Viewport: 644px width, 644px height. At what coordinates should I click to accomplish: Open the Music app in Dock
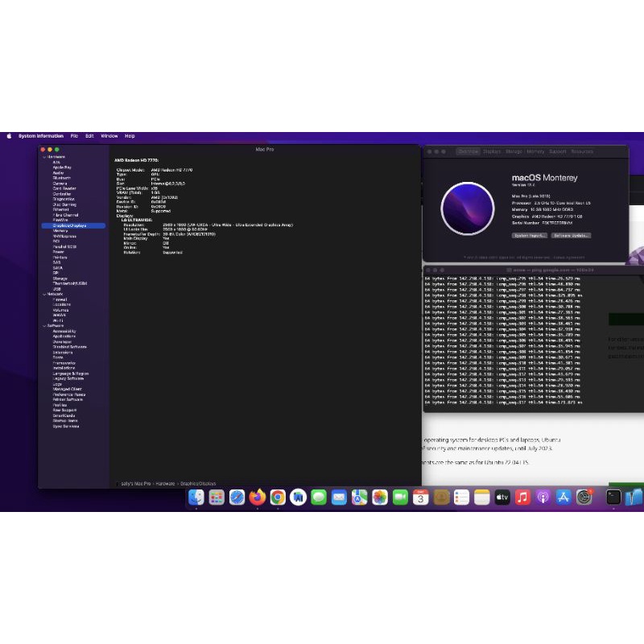point(522,497)
